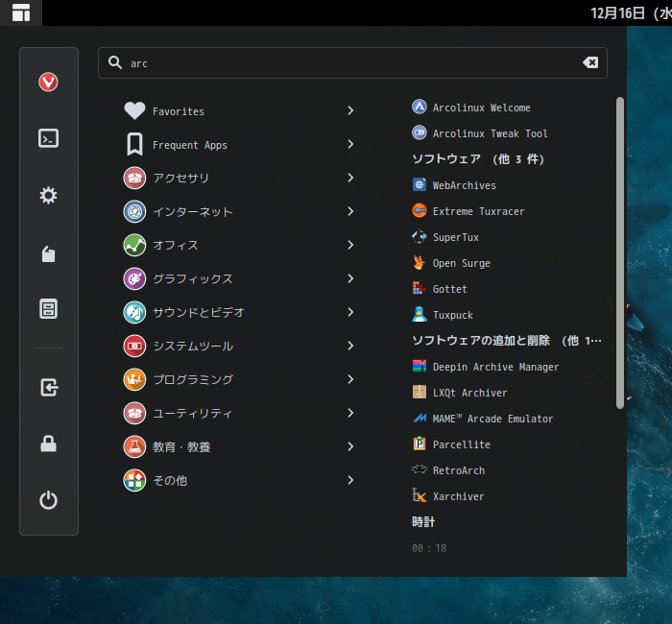Screen dimensions: 672x624
Task: Click the Arcolinux Welcome icon
Action: click(420, 107)
